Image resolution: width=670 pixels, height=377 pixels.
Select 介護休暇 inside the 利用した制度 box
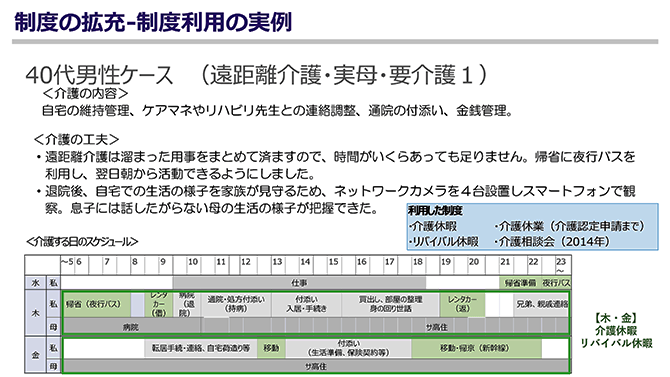[433, 226]
